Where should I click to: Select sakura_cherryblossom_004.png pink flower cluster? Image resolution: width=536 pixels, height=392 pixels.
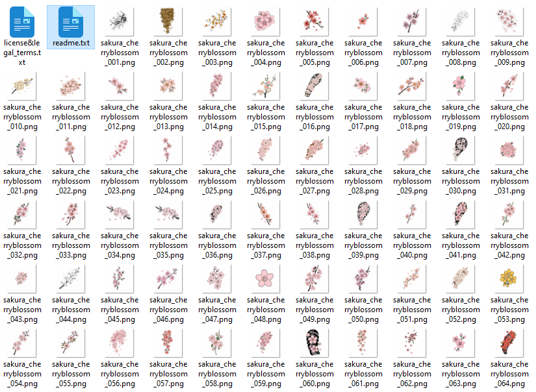point(265,22)
